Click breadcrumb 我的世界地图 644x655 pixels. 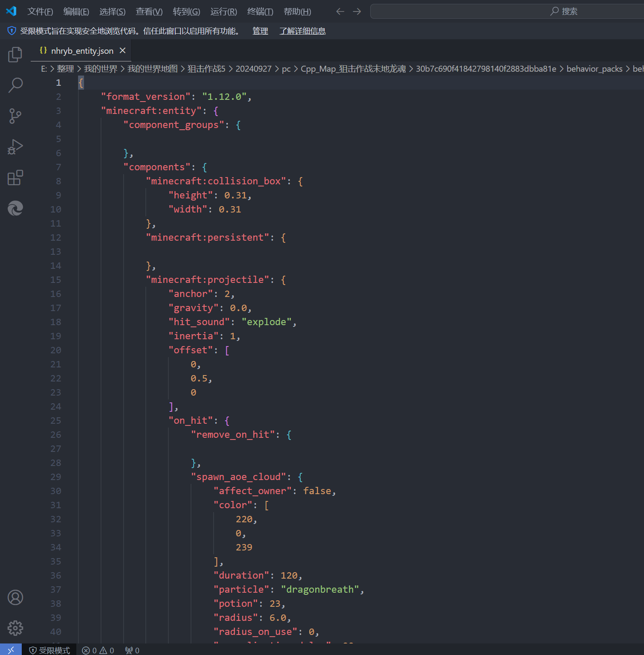coord(152,69)
